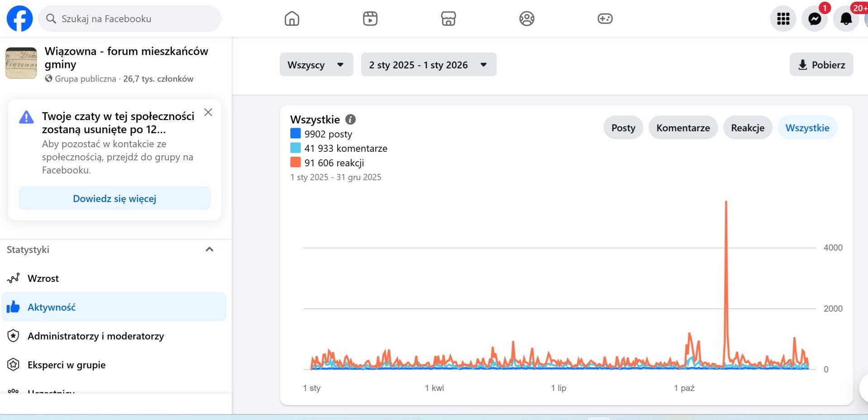Open the Wszyscy filter dropdown

point(316,65)
